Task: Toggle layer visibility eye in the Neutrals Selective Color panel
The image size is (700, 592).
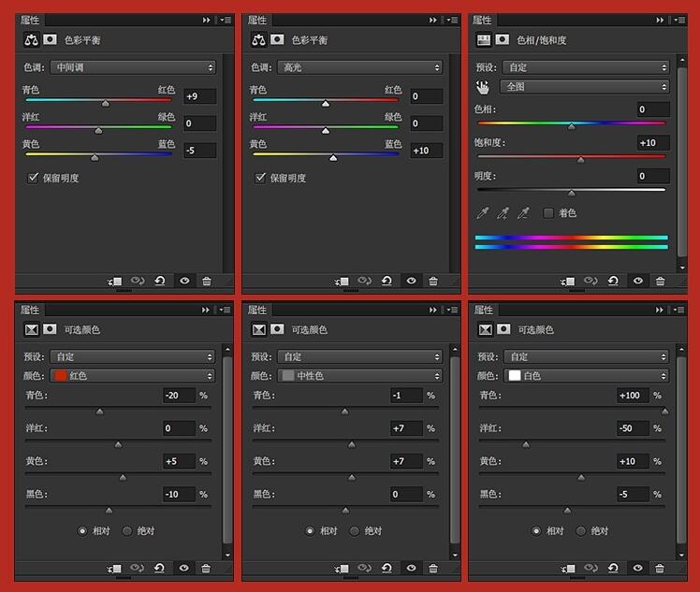Action: [x=411, y=569]
